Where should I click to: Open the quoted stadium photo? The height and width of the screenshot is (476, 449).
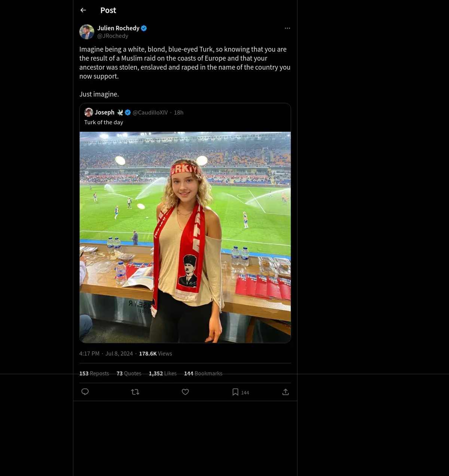[185, 237]
